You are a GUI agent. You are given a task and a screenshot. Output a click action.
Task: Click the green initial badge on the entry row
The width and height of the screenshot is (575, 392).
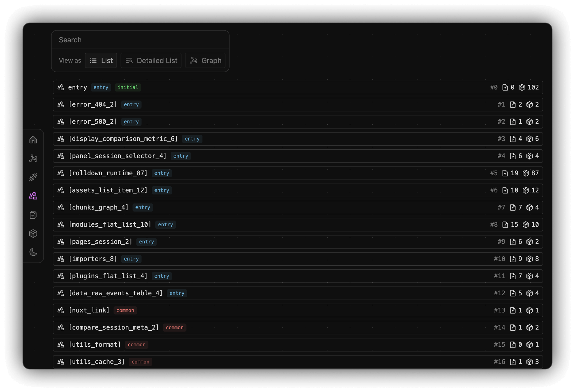tap(128, 87)
